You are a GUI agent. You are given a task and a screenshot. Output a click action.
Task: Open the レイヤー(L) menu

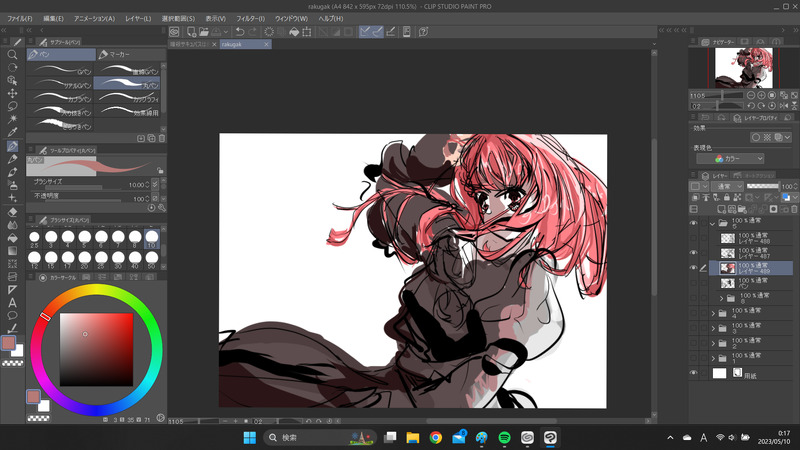click(138, 18)
